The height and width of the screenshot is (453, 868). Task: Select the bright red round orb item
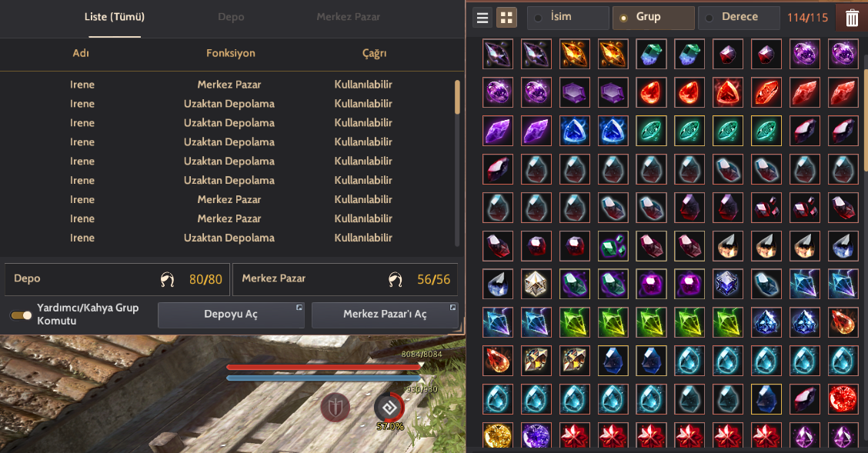(x=843, y=399)
